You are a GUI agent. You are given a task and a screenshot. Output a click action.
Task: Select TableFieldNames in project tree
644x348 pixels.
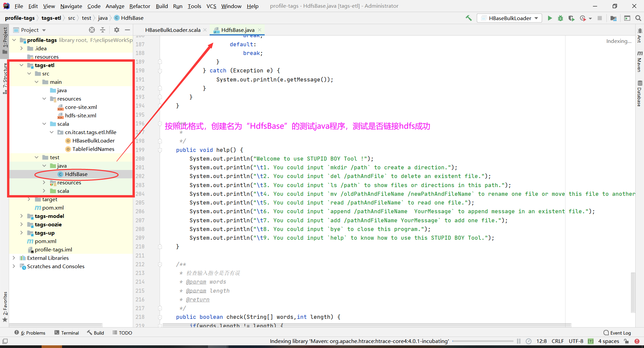click(93, 149)
